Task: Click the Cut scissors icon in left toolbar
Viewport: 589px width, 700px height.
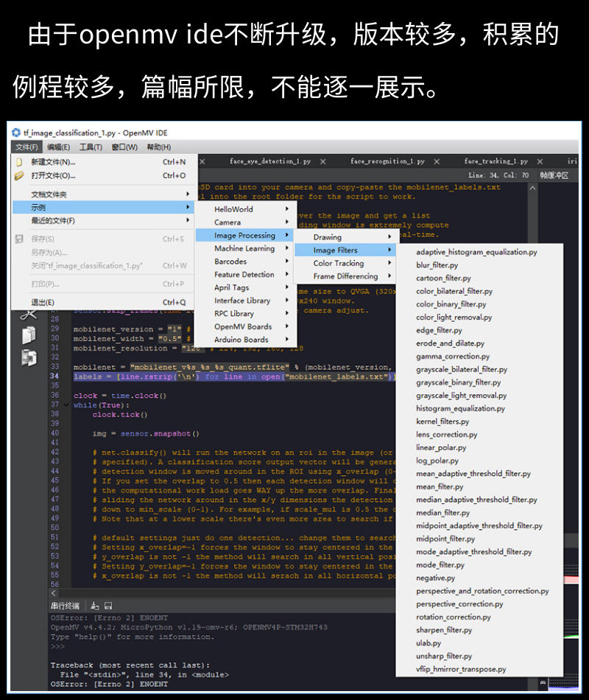Action: pos(29,315)
